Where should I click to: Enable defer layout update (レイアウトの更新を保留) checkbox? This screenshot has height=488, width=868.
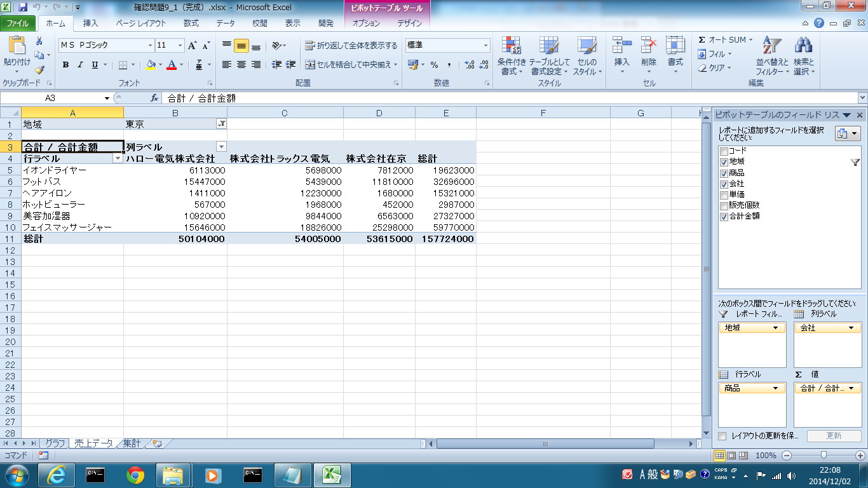pos(722,436)
